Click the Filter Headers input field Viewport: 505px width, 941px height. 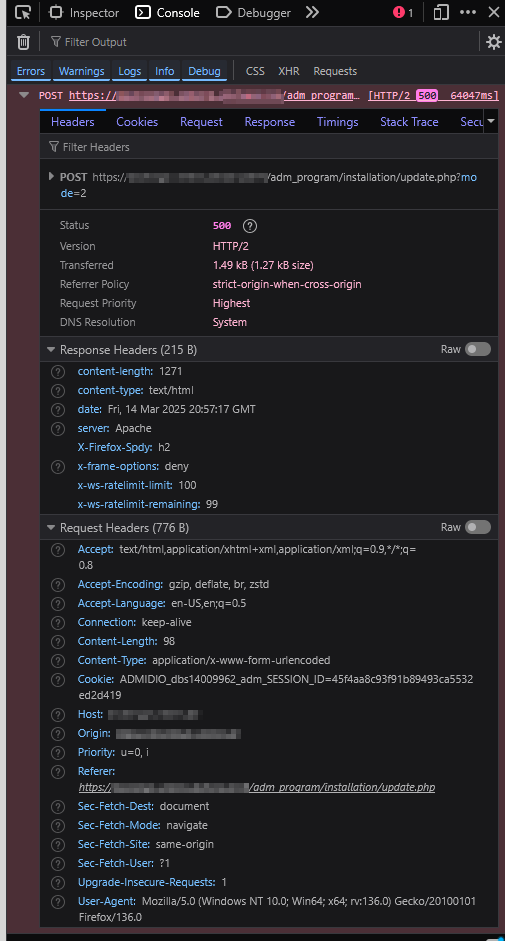pos(269,146)
